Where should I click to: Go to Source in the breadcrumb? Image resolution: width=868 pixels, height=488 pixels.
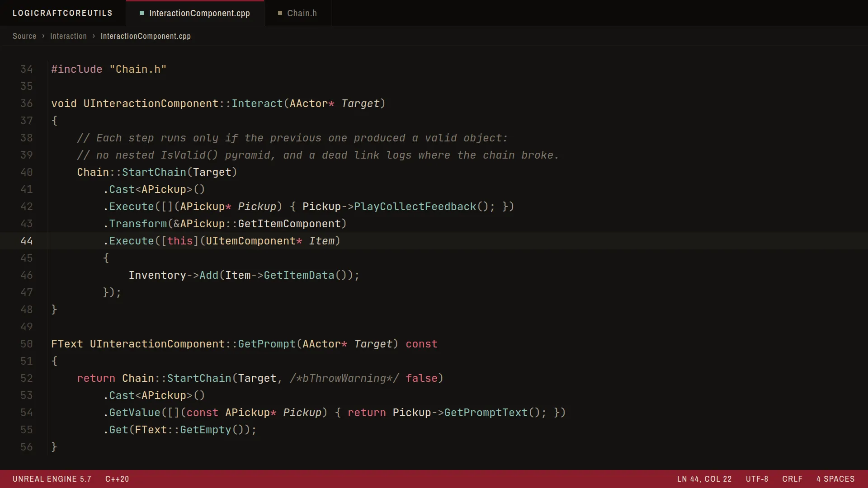24,36
